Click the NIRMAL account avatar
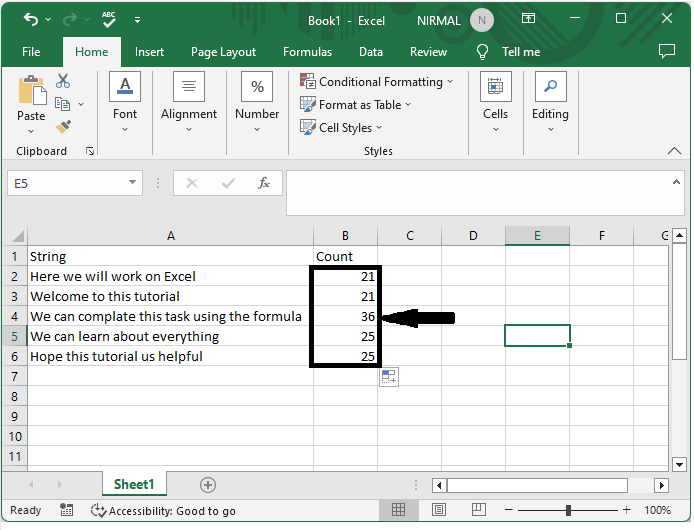The height and width of the screenshot is (530, 694). coord(482,20)
